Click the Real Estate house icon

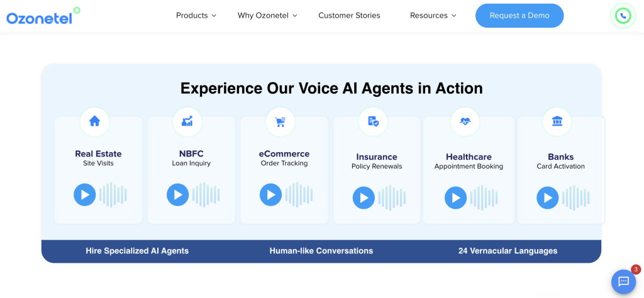point(95,121)
